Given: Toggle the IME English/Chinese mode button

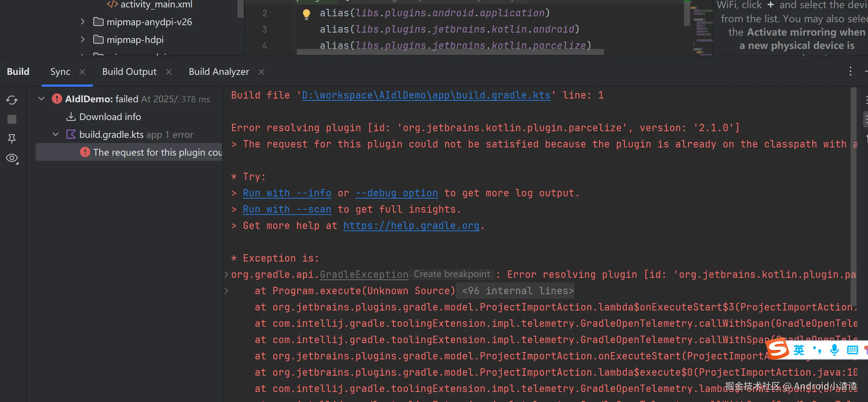Looking at the screenshot, I should [799, 350].
